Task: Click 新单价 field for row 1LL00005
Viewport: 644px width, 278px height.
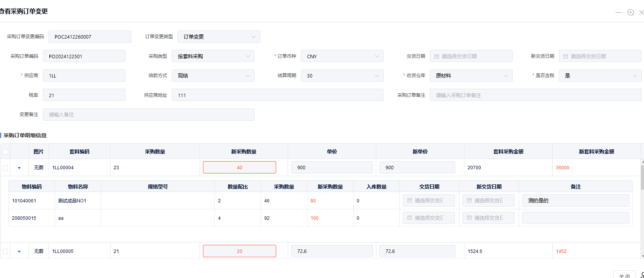Action: (x=417, y=251)
